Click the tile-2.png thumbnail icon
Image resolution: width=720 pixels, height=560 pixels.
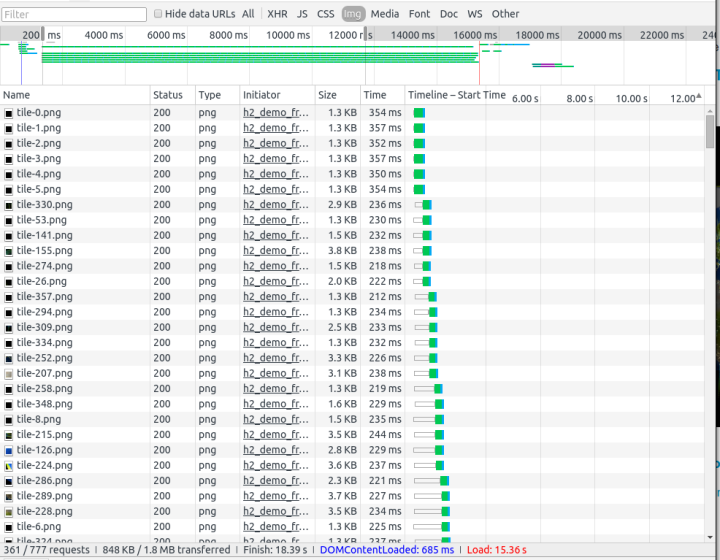9,144
